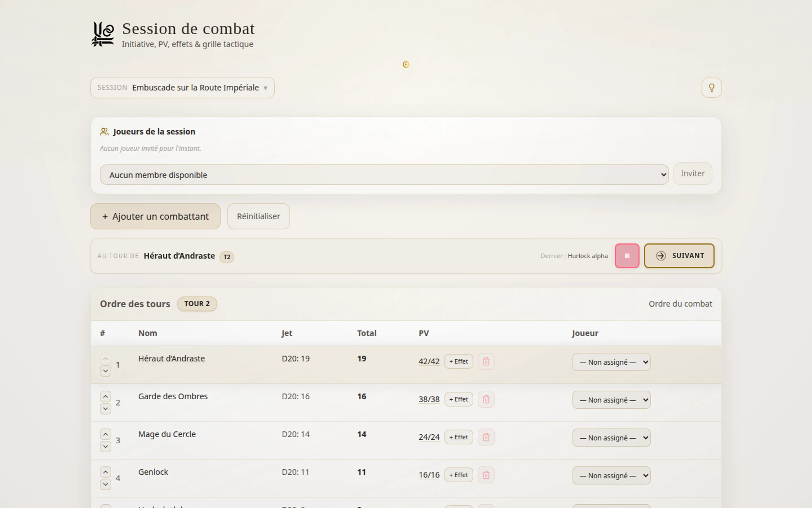Edit Héraut d'Andraste PV 42/42
Screen dimensions: 812x508
point(429,362)
